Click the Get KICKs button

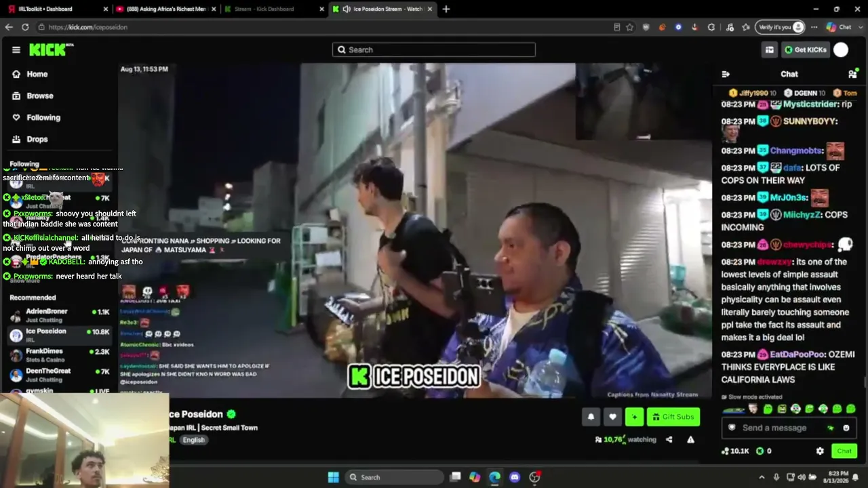(x=806, y=49)
